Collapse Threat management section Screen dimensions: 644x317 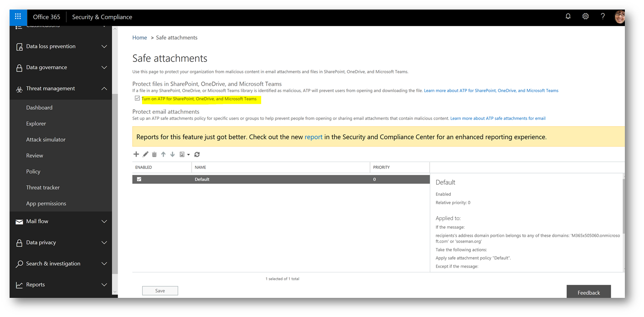[104, 89]
